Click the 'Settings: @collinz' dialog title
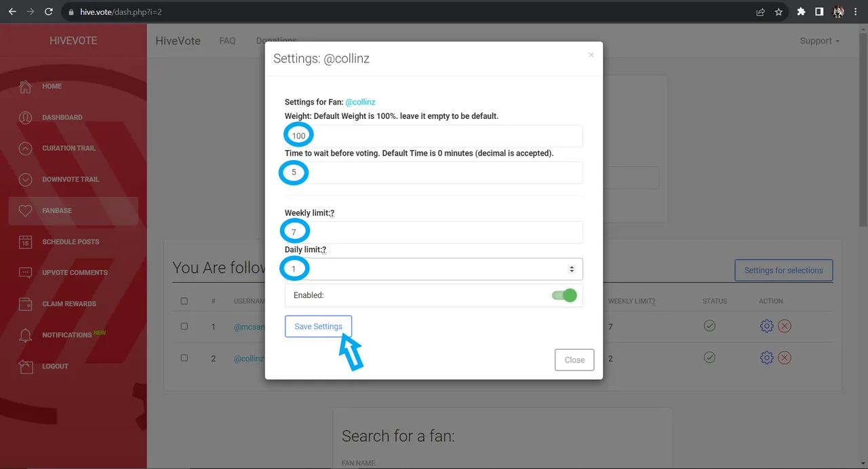The image size is (868, 469). pos(321,58)
